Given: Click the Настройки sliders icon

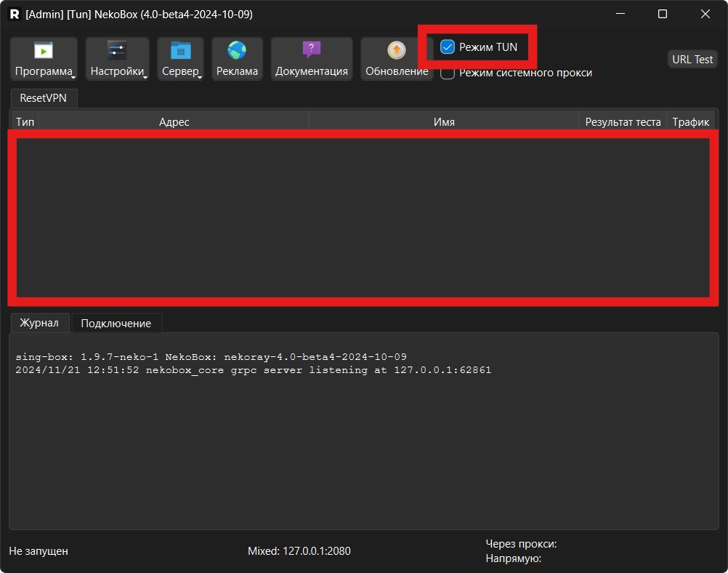Looking at the screenshot, I should point(117,51).
